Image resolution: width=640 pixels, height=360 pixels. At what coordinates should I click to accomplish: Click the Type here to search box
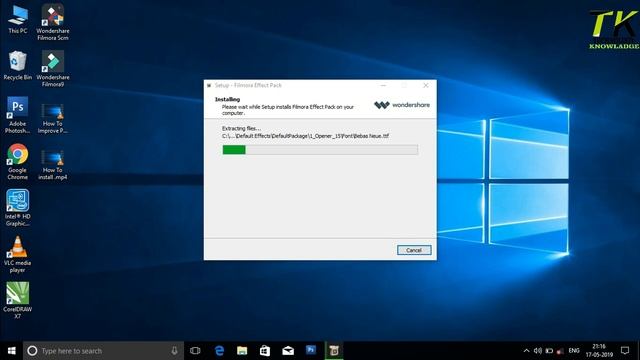tap(103, 351)
